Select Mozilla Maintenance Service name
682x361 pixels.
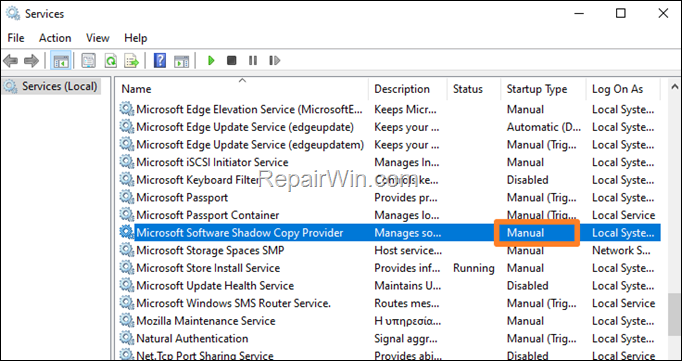206,321
